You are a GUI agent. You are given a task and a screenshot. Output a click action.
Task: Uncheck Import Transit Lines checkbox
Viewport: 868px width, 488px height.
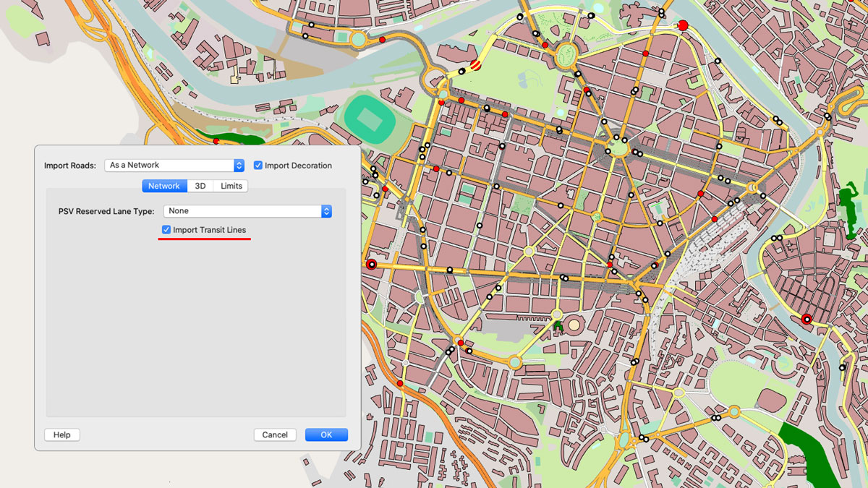click(166, 230)
